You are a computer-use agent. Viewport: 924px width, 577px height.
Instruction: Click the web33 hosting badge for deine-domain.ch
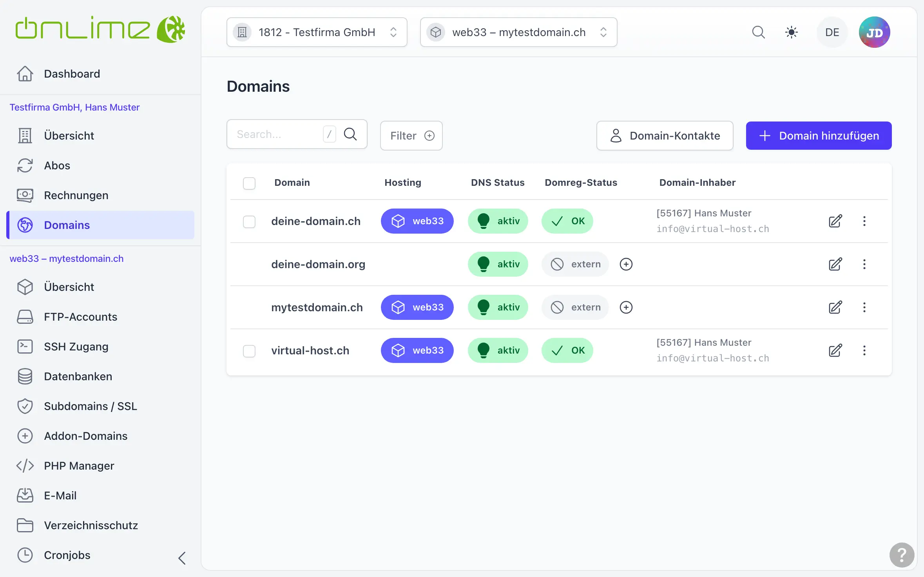(417, 221)
